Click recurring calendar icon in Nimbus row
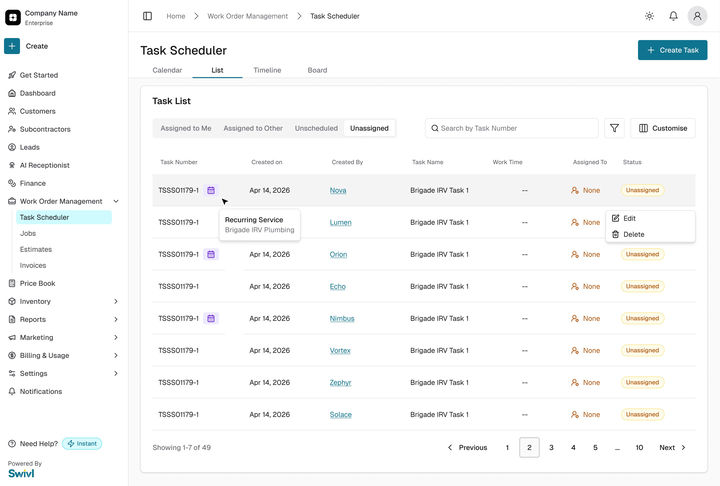Screen dimensions: 720x486 (211, 318)
